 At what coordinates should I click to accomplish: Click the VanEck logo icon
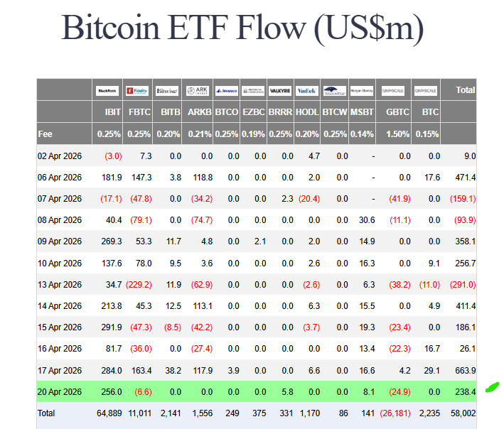click(307, 91)
